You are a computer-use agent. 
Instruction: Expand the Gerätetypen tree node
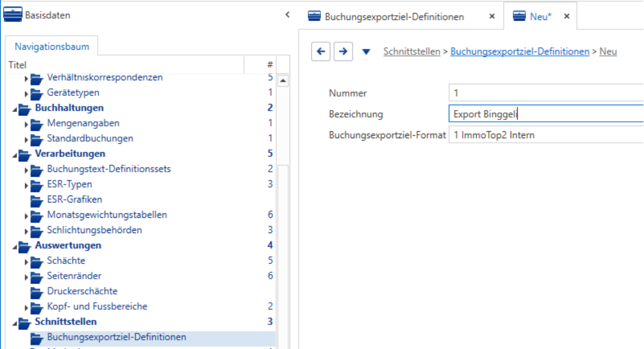tap(26, 93)
